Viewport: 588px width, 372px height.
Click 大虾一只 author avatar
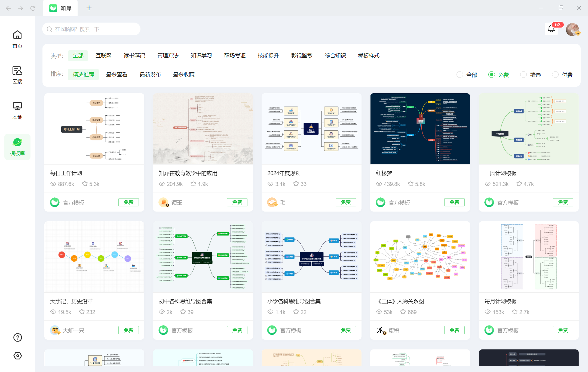tap(55, 330)
